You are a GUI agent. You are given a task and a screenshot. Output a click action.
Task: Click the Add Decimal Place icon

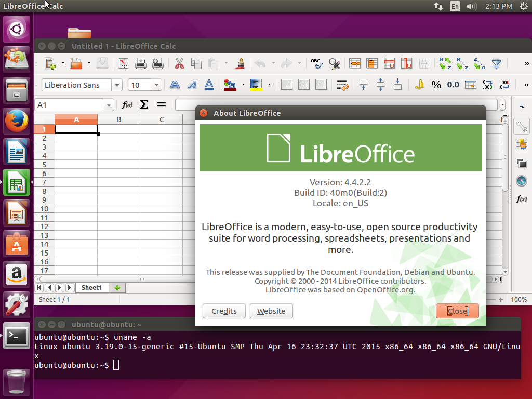(487, 85)
